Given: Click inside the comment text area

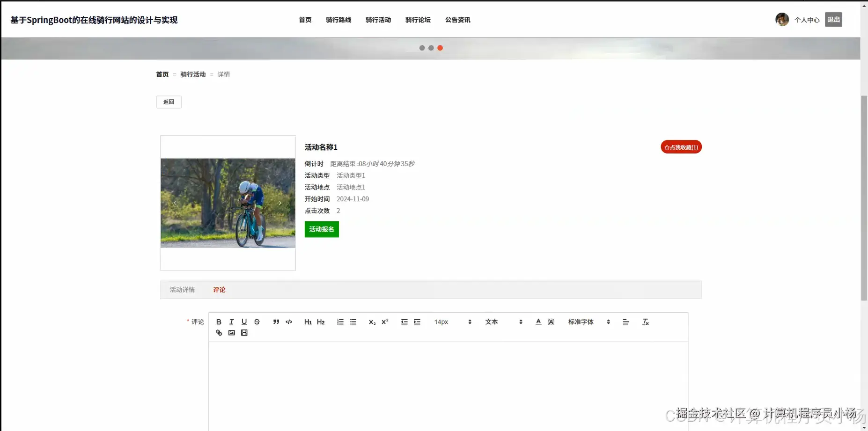Looking at the screenshot, I should click(x=448, y=386).
